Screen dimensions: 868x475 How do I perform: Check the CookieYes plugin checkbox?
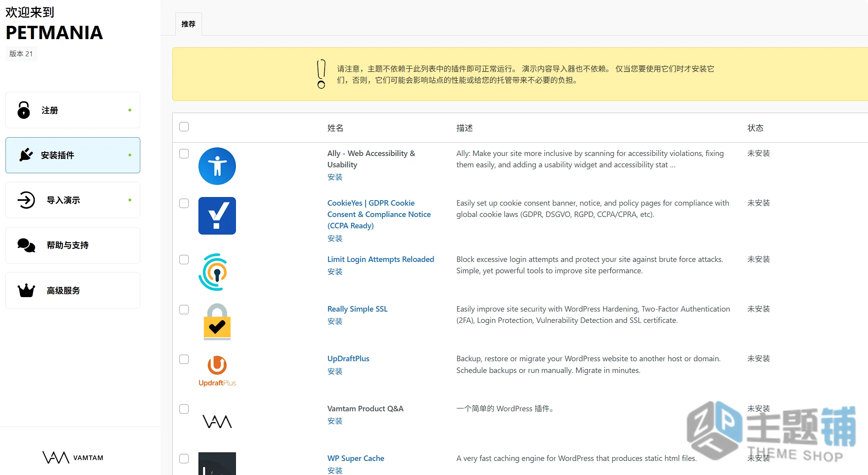pos(184,203)
